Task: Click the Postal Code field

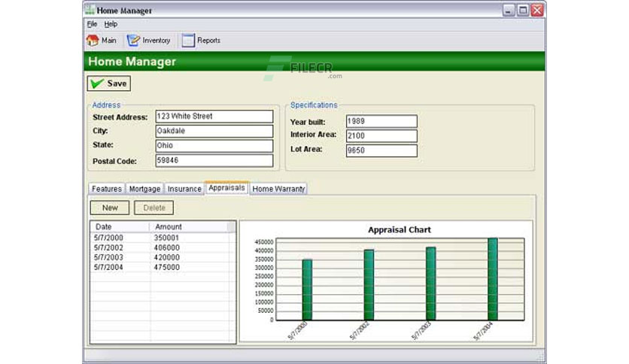Action: pyautogui.click(x=214, y=160)
